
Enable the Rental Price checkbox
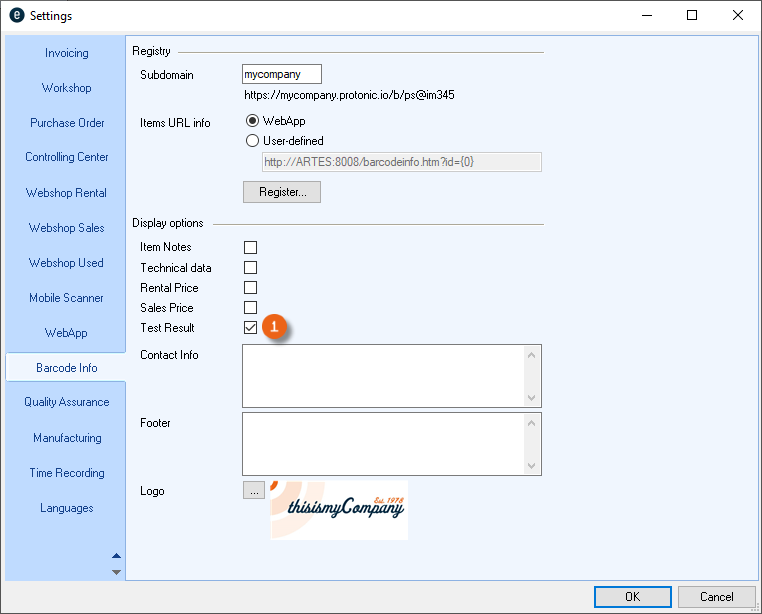(250, 288)
